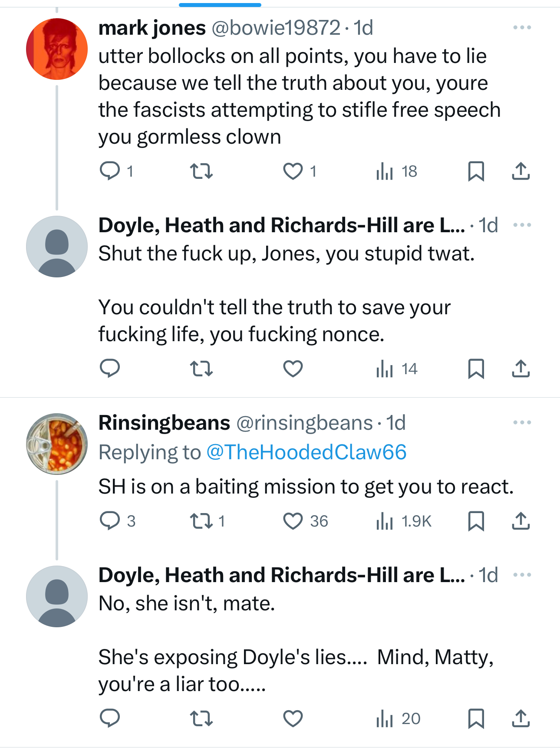Reply to mark jones' tweet

click(110, 171)
